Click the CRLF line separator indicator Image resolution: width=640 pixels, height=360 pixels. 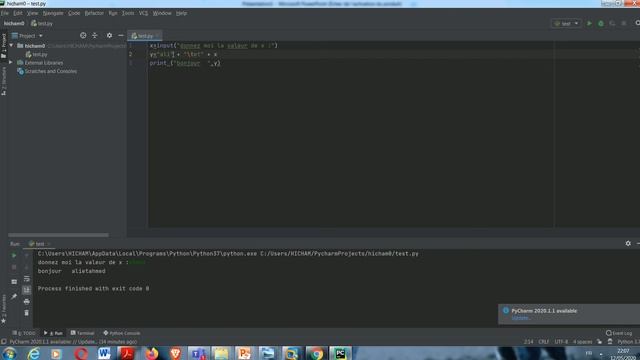[x=544, y=342]
